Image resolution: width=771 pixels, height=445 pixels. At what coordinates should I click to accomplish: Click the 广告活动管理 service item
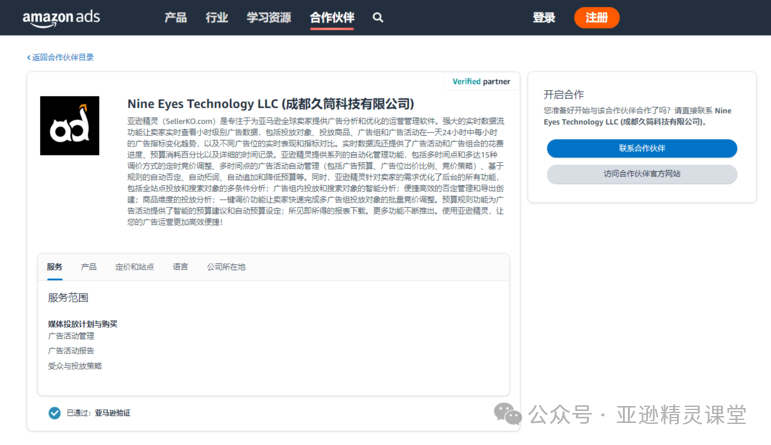point(71,336)
